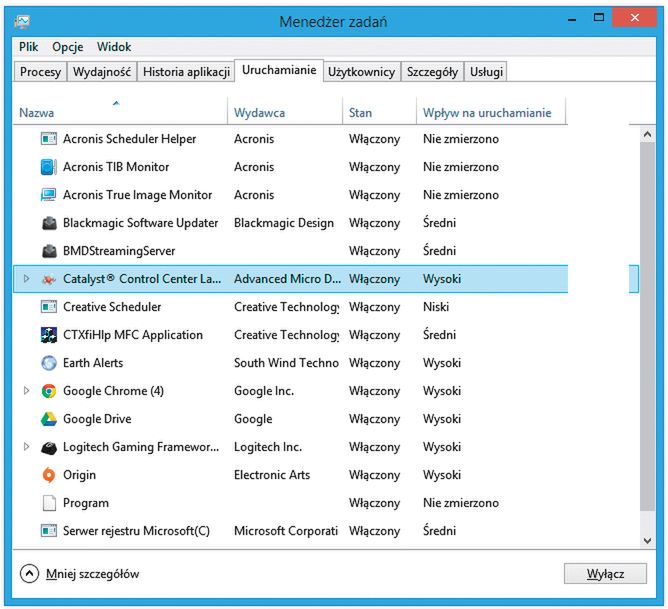Select the Program entry name

pos(86,503)
